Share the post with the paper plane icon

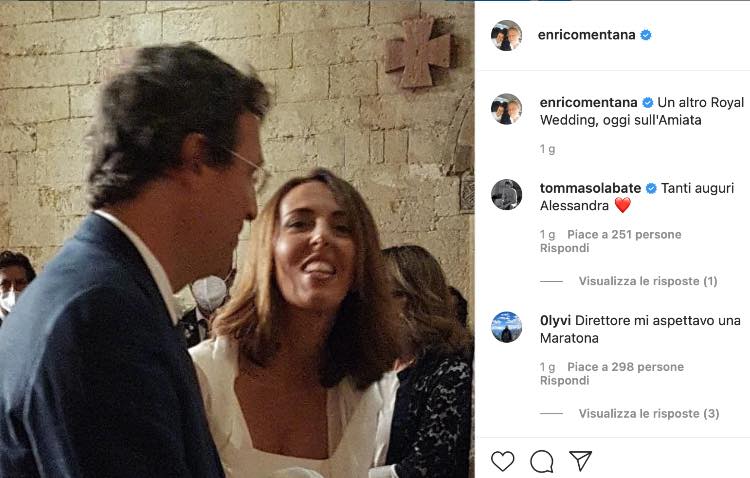(x=580, y=461)
